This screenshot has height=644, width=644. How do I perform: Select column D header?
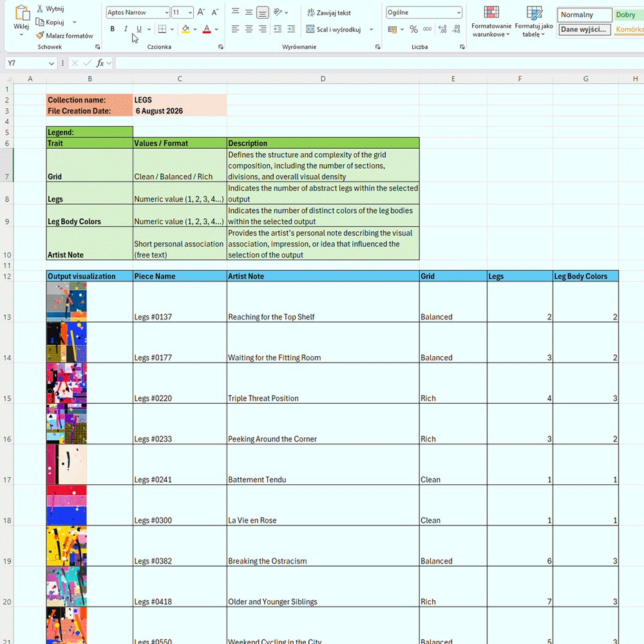(323, 79)
